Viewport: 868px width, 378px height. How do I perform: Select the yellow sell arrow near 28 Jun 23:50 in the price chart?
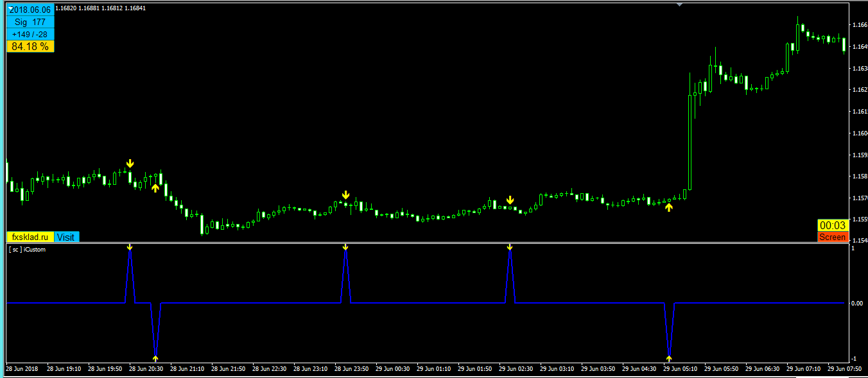point(345,194)
